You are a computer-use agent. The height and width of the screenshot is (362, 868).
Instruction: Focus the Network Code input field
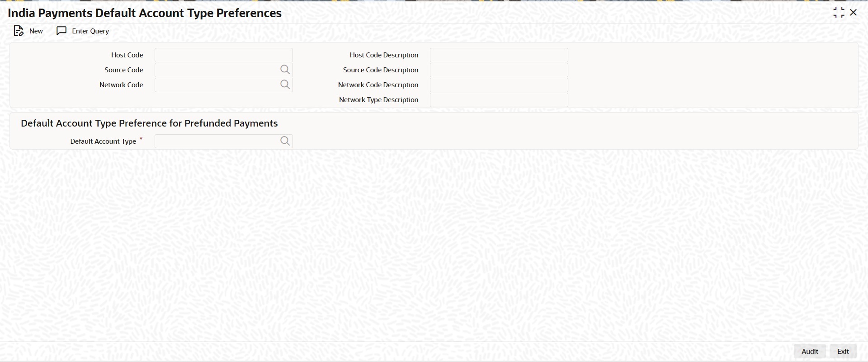224,85
